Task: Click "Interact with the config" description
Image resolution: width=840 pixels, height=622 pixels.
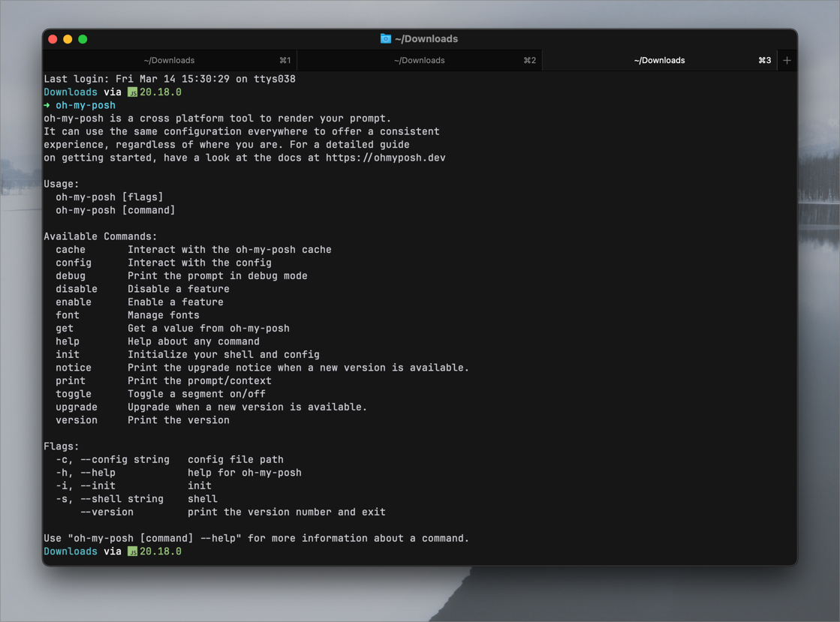Action: (199, 263)
